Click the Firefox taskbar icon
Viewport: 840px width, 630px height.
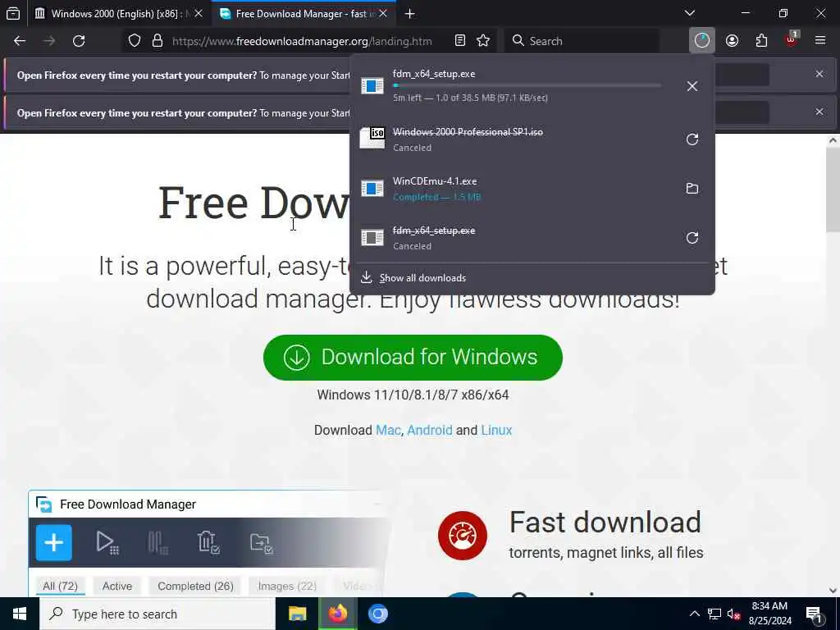[337, 614]
